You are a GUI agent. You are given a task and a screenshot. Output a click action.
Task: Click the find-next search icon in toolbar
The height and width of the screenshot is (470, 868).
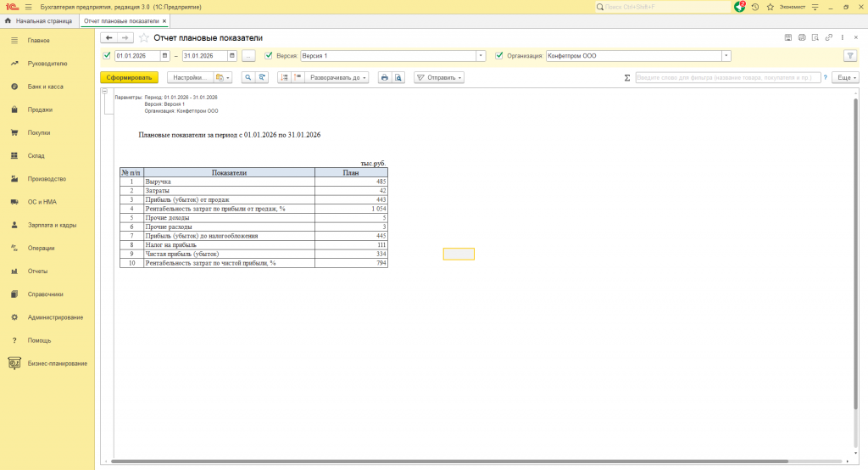tap(262, 77)
